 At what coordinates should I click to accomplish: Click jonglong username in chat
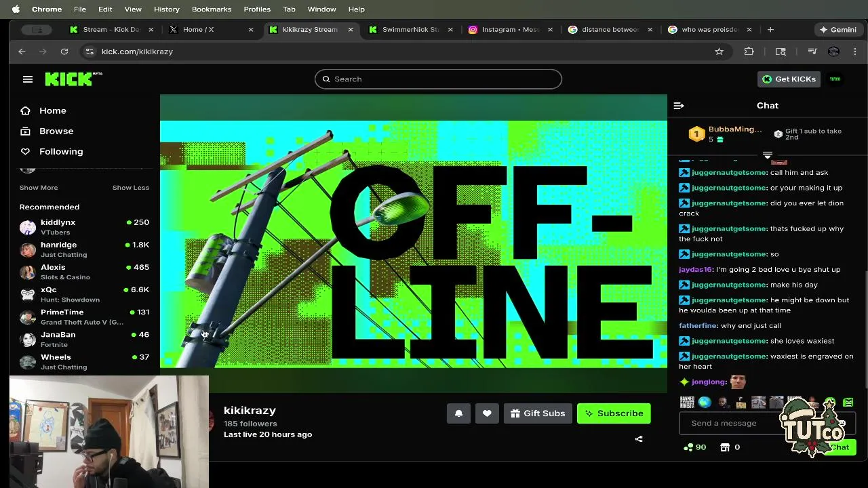709,382
